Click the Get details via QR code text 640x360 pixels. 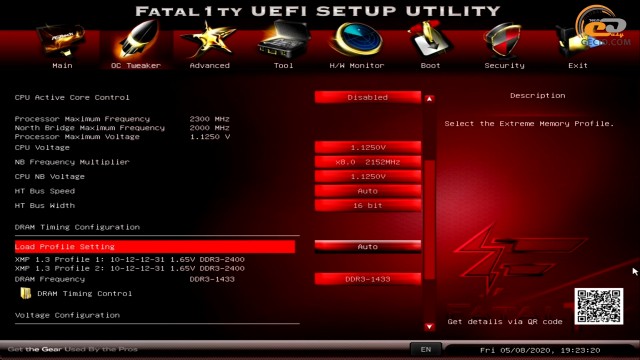[x=505, y=322]
